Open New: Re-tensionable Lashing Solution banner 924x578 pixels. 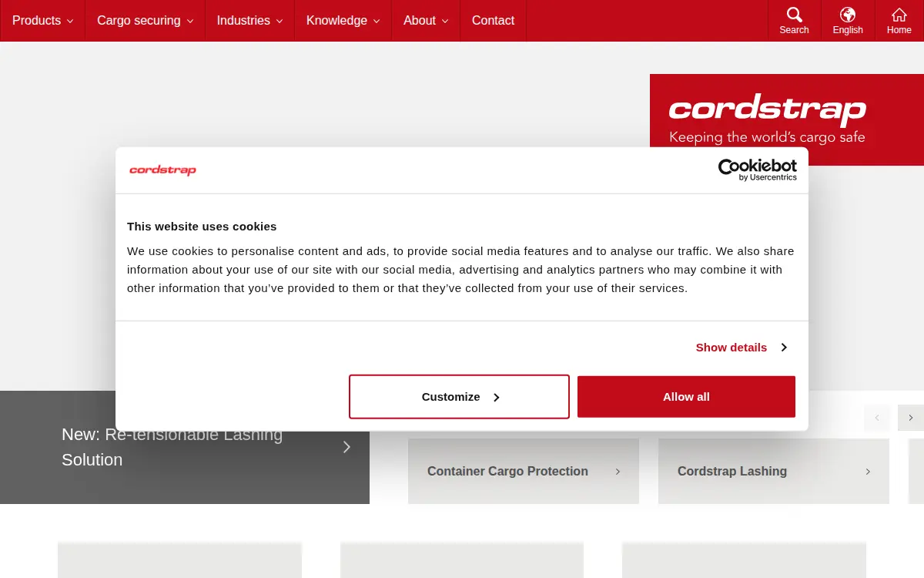pos(185,447)
